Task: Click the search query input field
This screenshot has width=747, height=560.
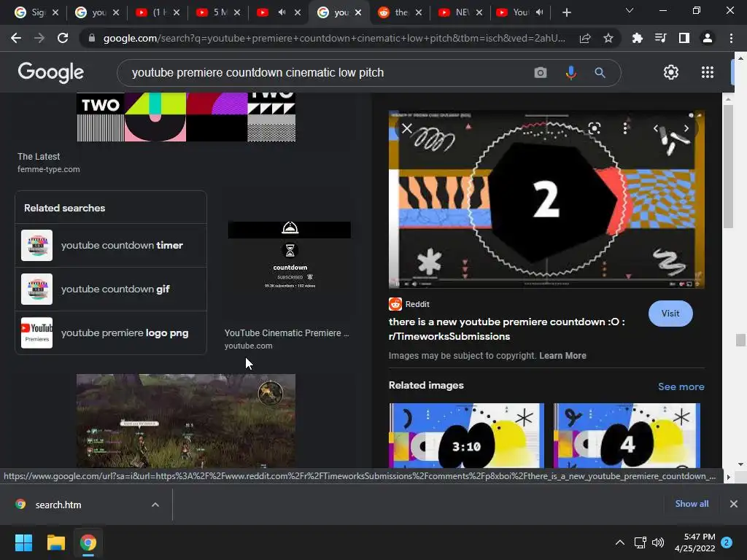Action: pyautogui.click(x=324, y=72)
